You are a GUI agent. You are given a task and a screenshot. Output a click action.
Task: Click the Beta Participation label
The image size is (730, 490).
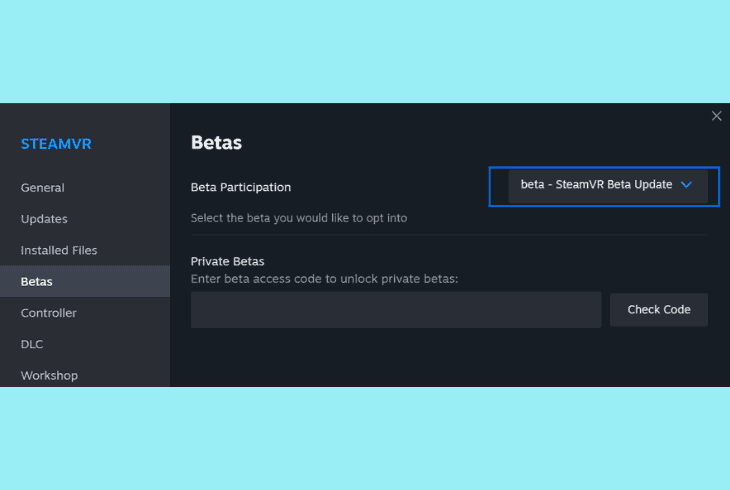point(241,187)
